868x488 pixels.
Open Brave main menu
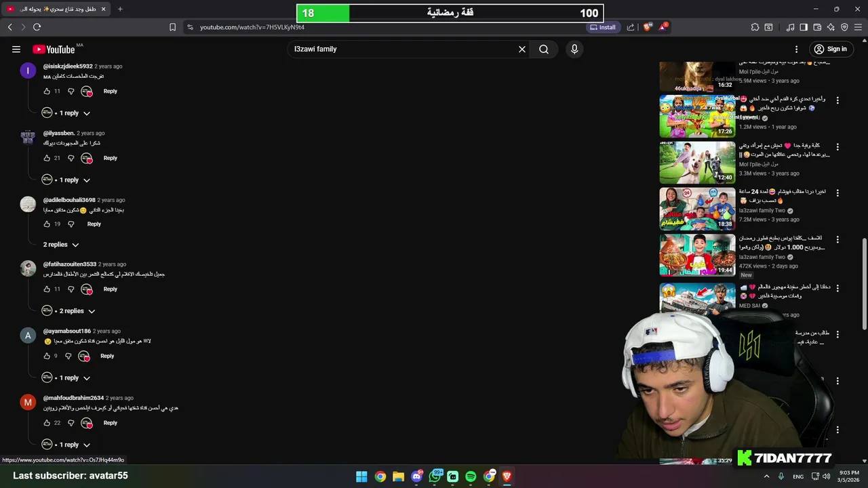tap(858, 27)
